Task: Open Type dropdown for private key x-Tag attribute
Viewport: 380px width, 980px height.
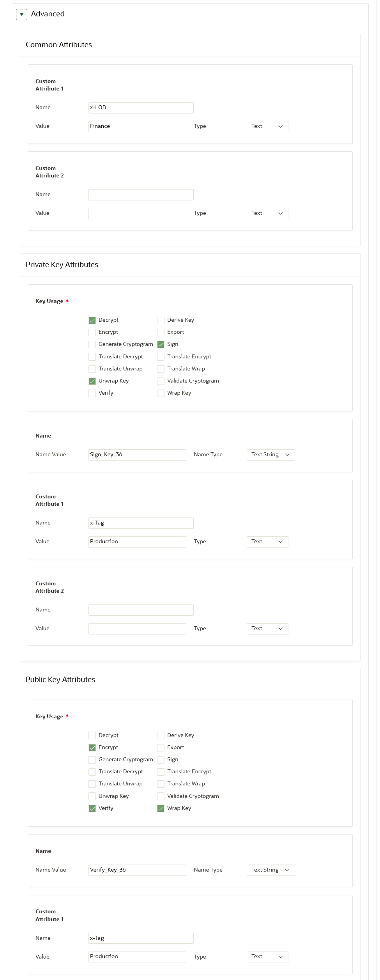Action: [267, 542]
